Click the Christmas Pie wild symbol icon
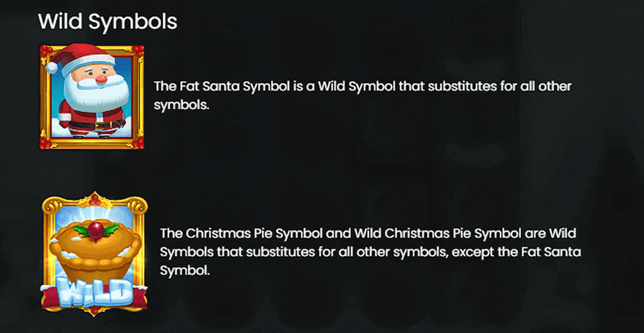This screenshot has height=333, width=644. [x=95, y=254]
